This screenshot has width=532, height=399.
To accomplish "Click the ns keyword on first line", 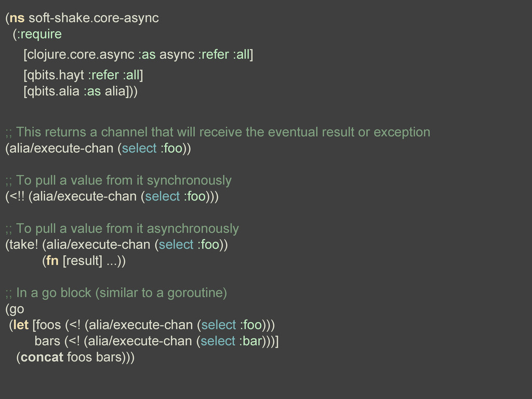I will coord(17,18).
